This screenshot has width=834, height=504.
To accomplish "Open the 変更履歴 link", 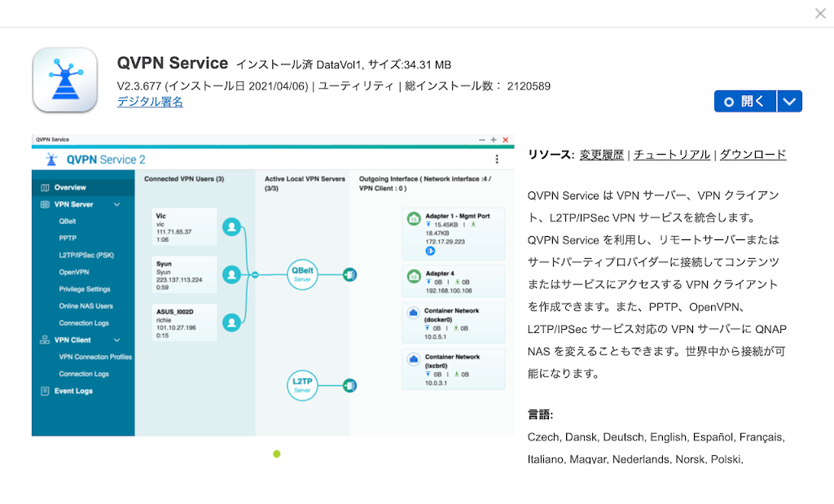I will click(x=602, y=155).
